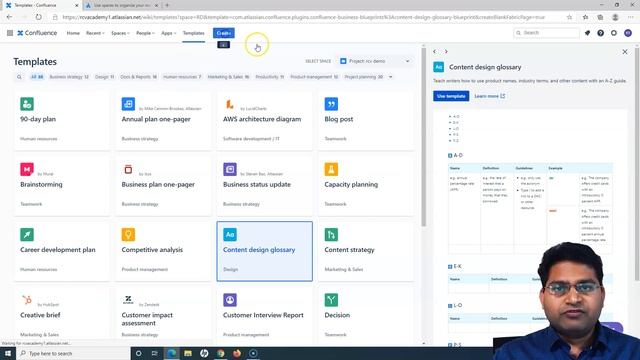Click the Use template button

[451, 96]
